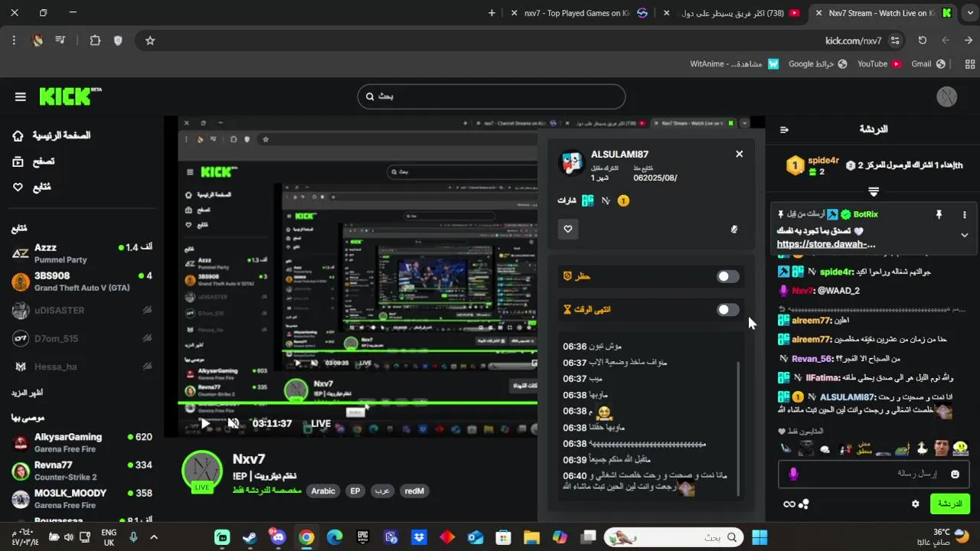The width and height of the screenshot is (980, 551).
Task: Open Discord from the taskbar
Action: [x=278, y=537]
